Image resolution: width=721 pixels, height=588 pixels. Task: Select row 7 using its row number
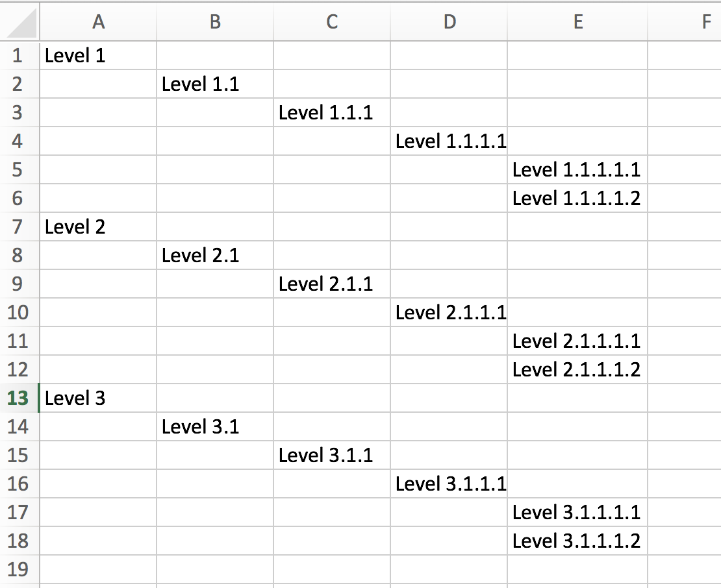pyautogui.click(x=19, y=227)
